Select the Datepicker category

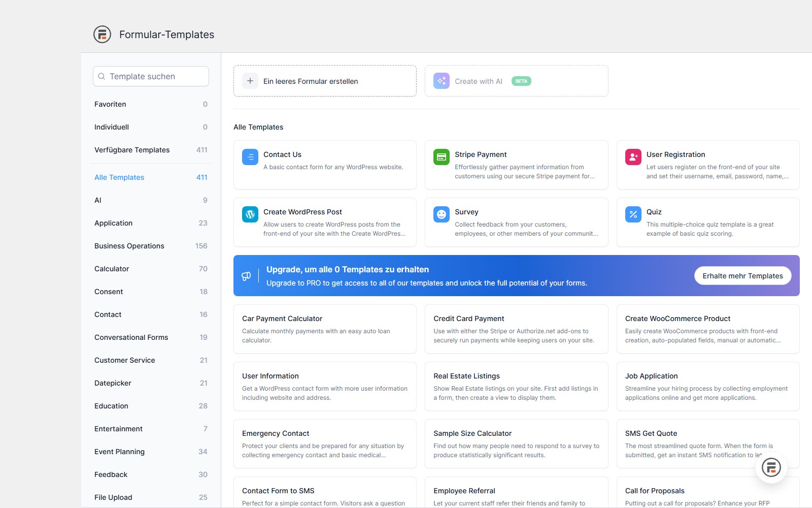tap(151, 383)
